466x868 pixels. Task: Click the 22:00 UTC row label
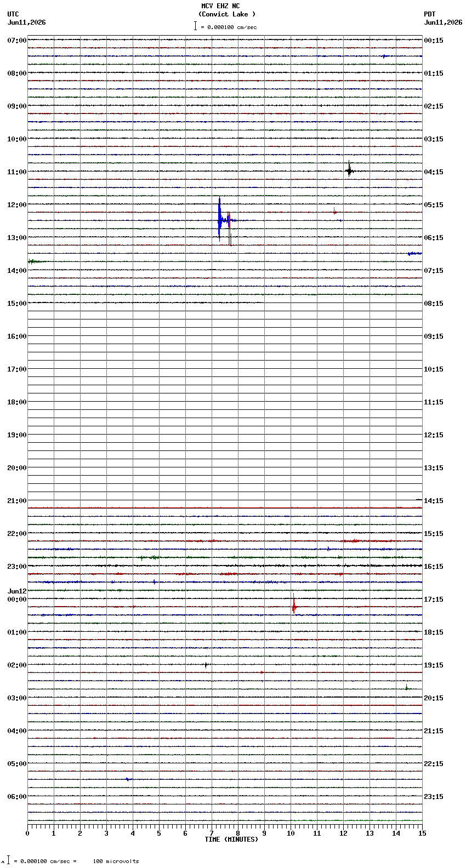pos(17,534)
